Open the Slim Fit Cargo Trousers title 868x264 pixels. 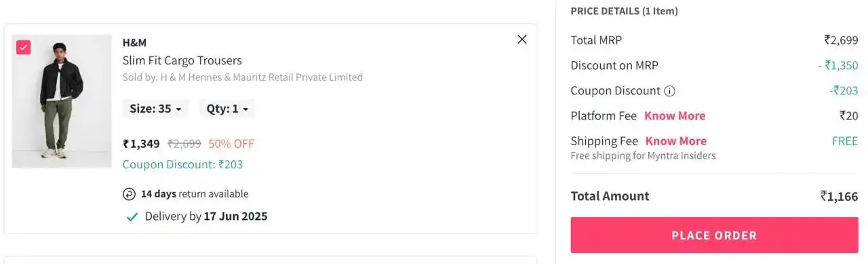182,60
